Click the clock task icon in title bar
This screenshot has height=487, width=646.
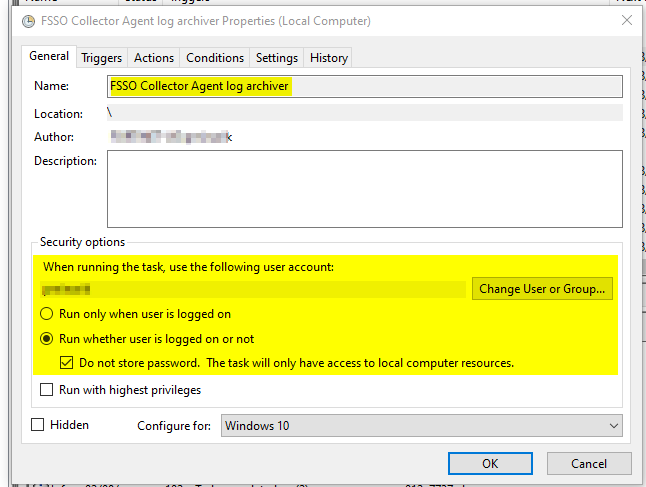28,21
